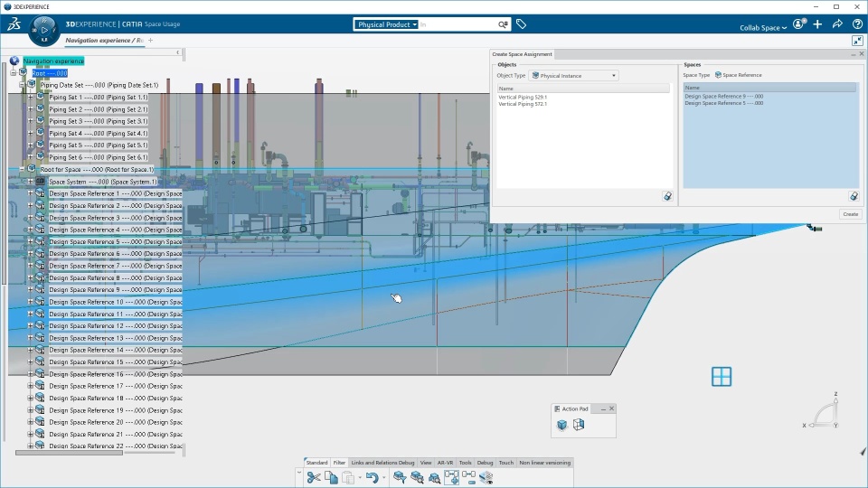Collapse Root for Space tree node
The width and height of the screenshot is (868, 488).
point(22,169)
